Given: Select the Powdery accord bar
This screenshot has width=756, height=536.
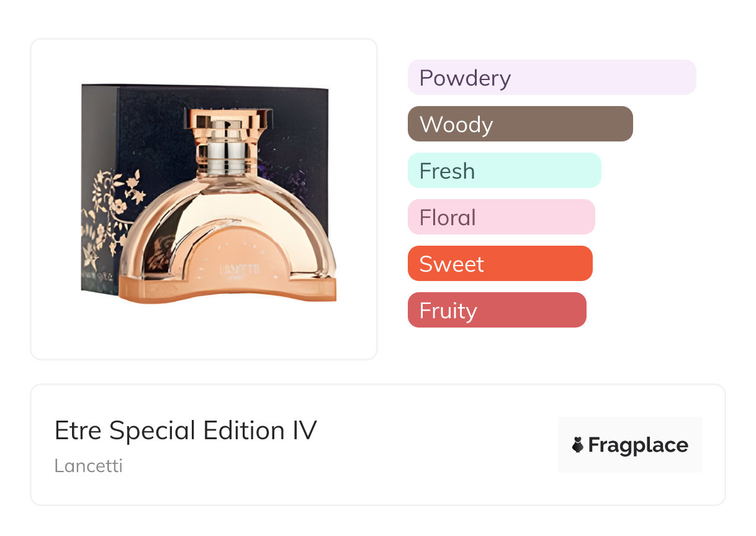Looking at the screenshot, I should coord(551,78).
